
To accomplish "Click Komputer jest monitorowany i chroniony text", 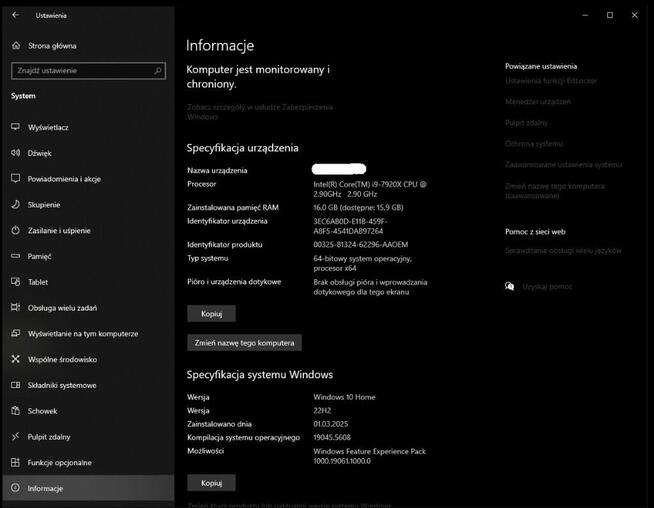I will pyautogui.click(x=258, y=77).
